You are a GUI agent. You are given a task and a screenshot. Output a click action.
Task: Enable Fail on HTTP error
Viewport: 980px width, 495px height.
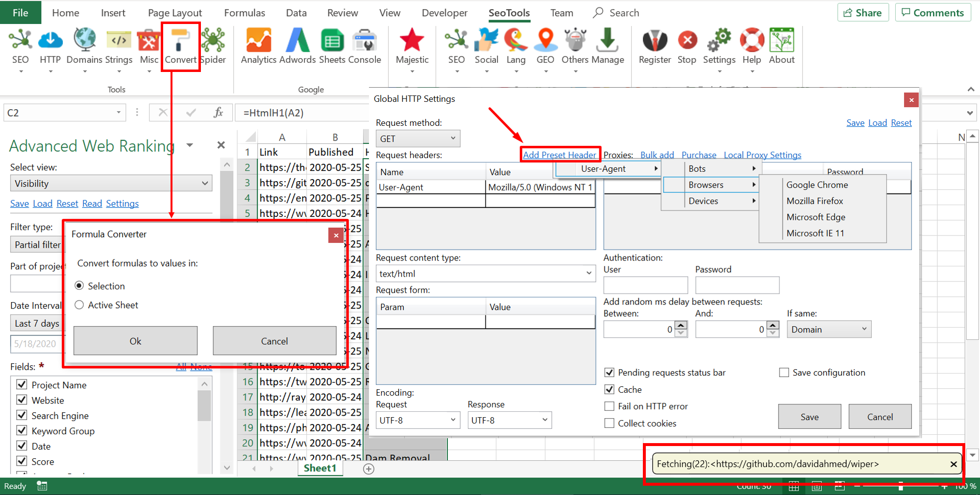point(610,406)
